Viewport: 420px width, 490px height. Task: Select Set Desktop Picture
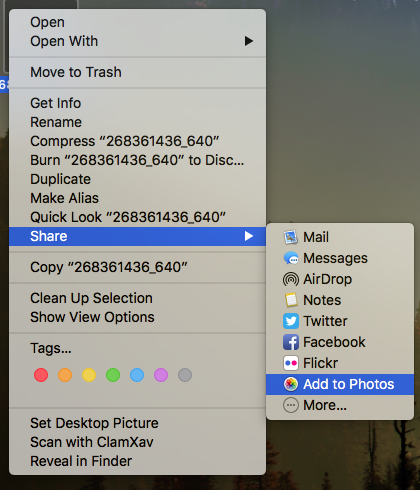(137, 423)
